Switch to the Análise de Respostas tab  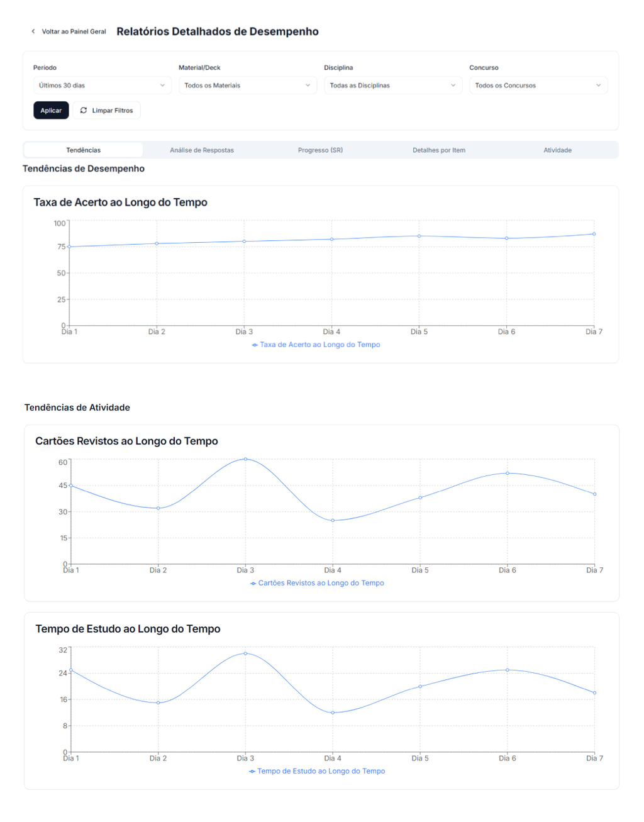click(x=202, y=150)
